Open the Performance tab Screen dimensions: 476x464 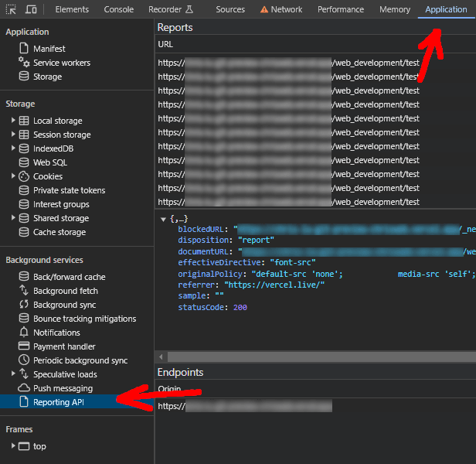(341, 9)
